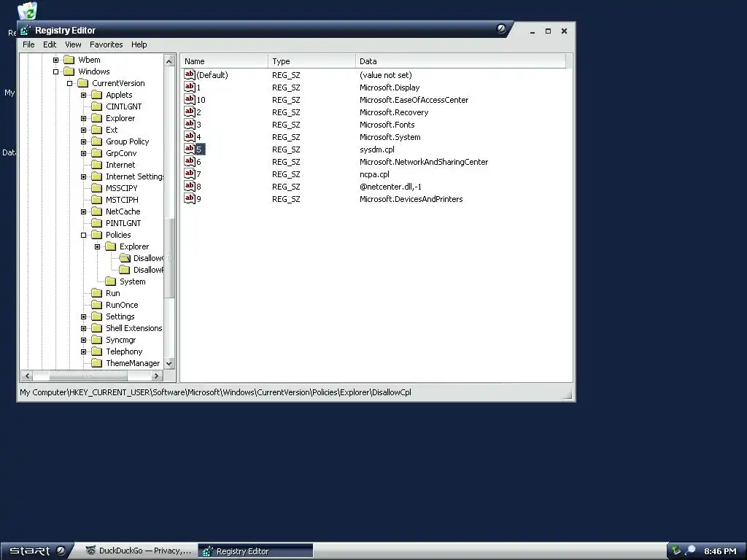Click the @netcenter.dll,-1 data cell
This screenshot has width=747, height=560.
pyautogui.click(x=390, y=187)
